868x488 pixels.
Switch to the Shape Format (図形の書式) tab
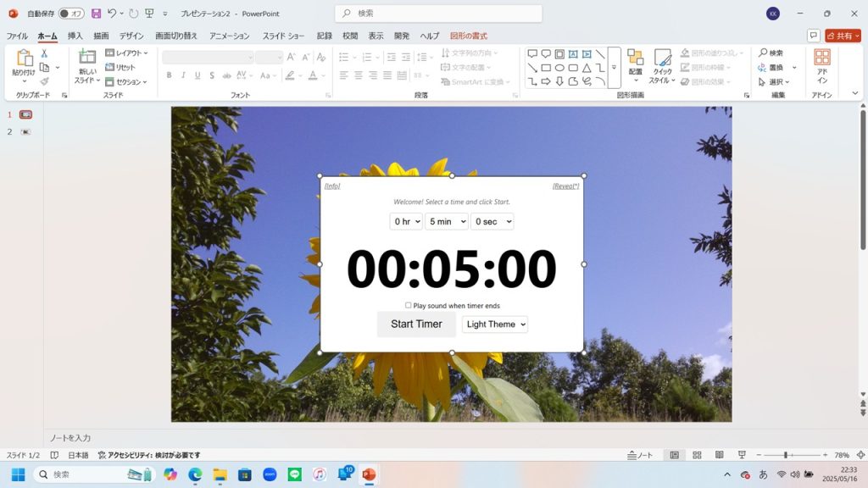pyautogui.click(x=469, y=36)
